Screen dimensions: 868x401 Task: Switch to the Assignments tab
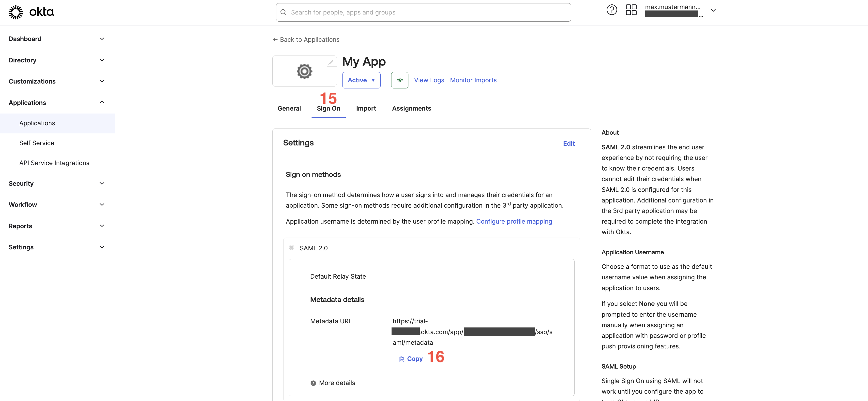point(411,108)
